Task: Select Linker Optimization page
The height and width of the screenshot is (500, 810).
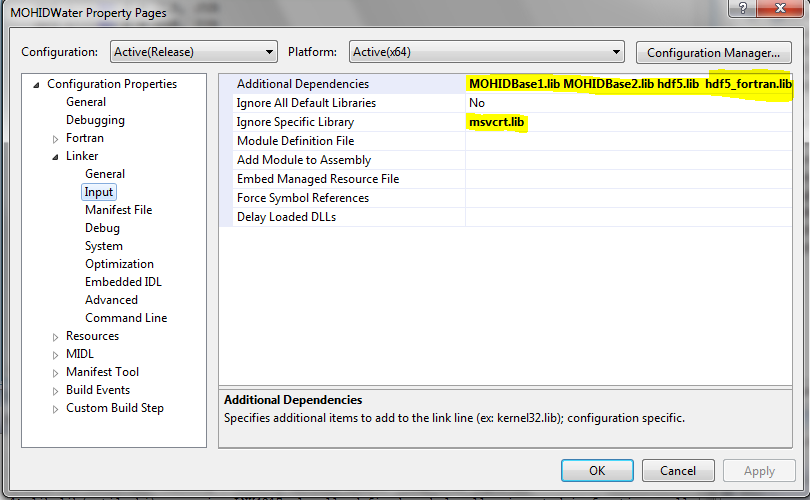Action: (x=119, y=264)
